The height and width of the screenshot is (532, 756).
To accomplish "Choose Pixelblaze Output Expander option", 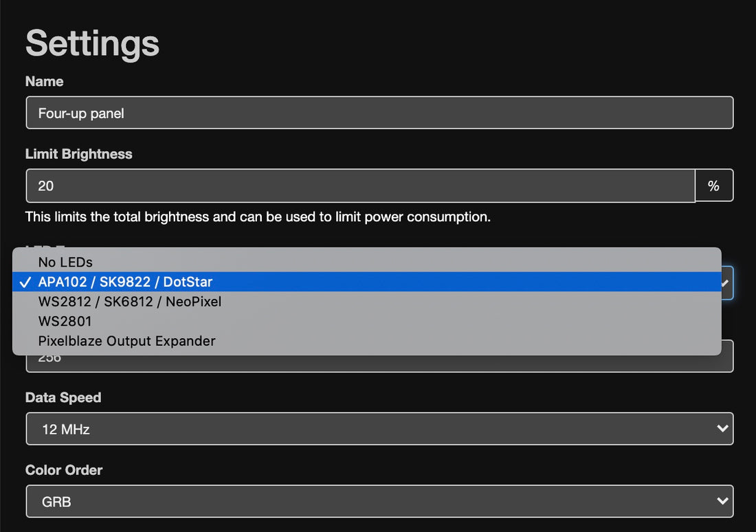I will pos(126,341).
